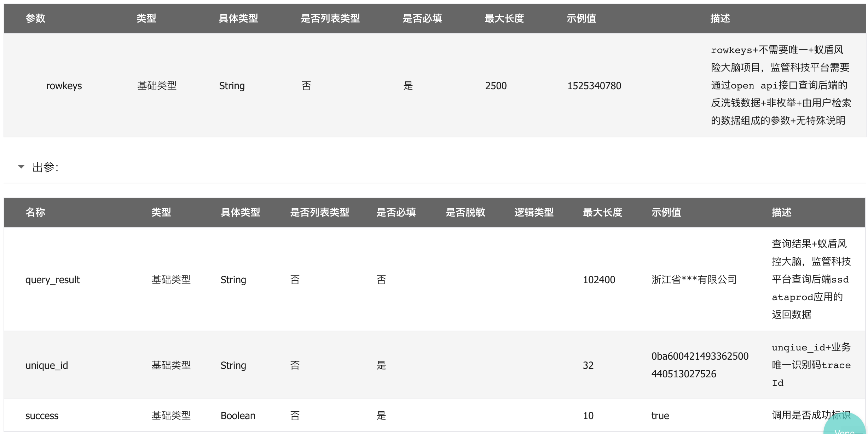Select the success row name
Viewport: 868px width, 434px height.
click(x=42, y=416)
